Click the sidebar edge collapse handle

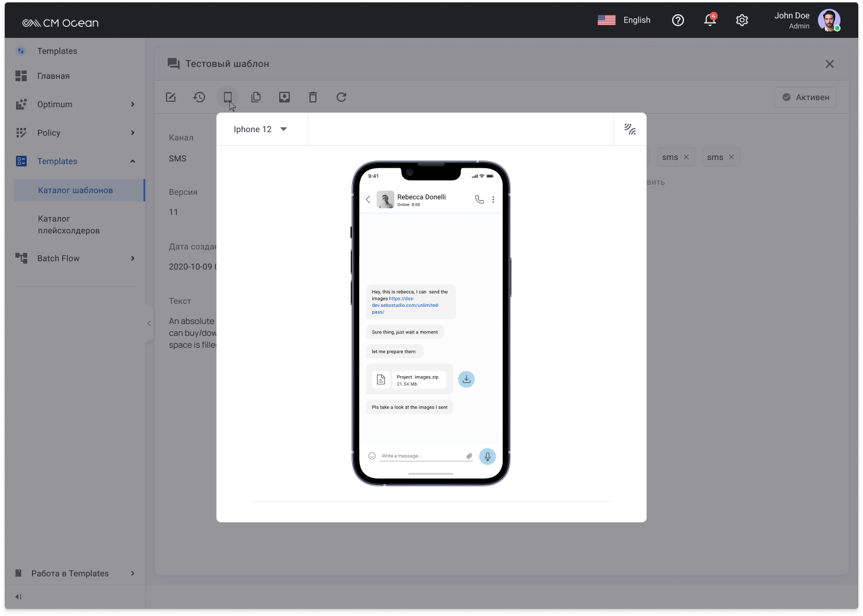(x=149, y=323)
